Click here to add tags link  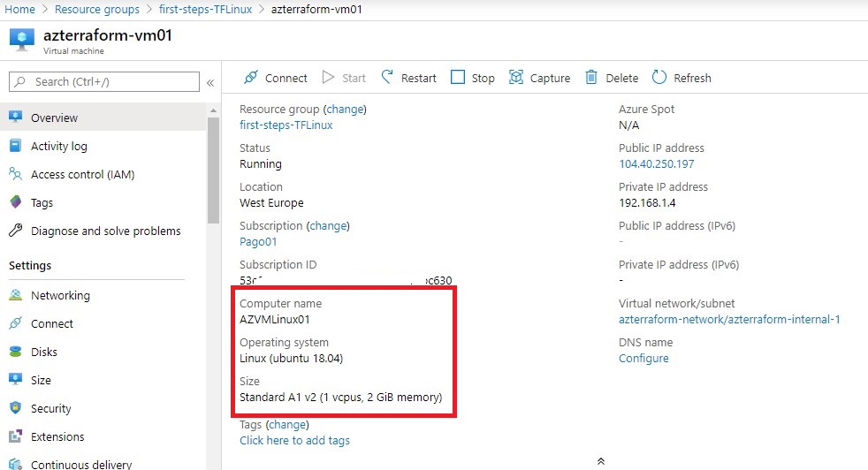point(294,440)
